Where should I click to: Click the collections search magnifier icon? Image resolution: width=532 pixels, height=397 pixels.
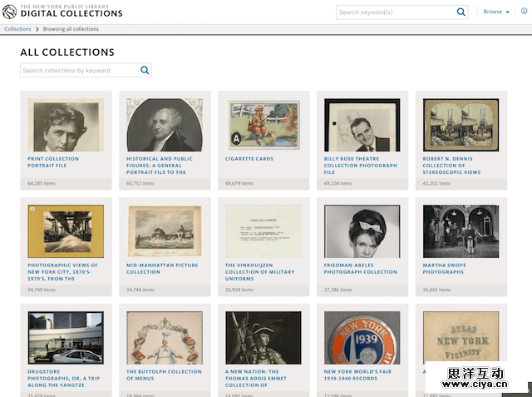click(145, 71)
